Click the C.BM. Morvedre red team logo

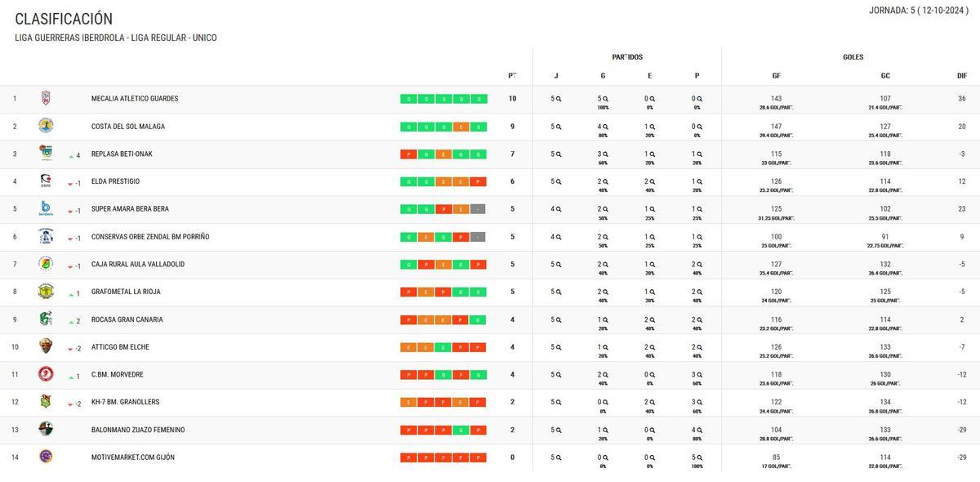(46, 374)
